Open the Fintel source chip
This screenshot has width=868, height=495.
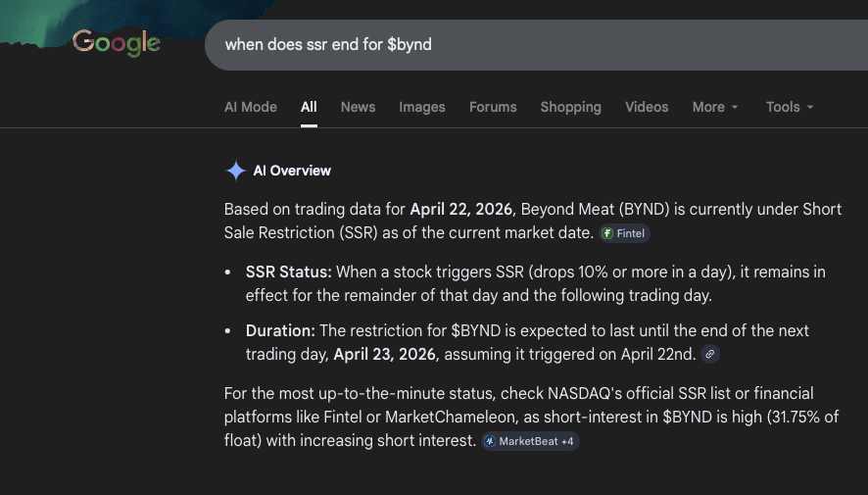click(624, 233)
